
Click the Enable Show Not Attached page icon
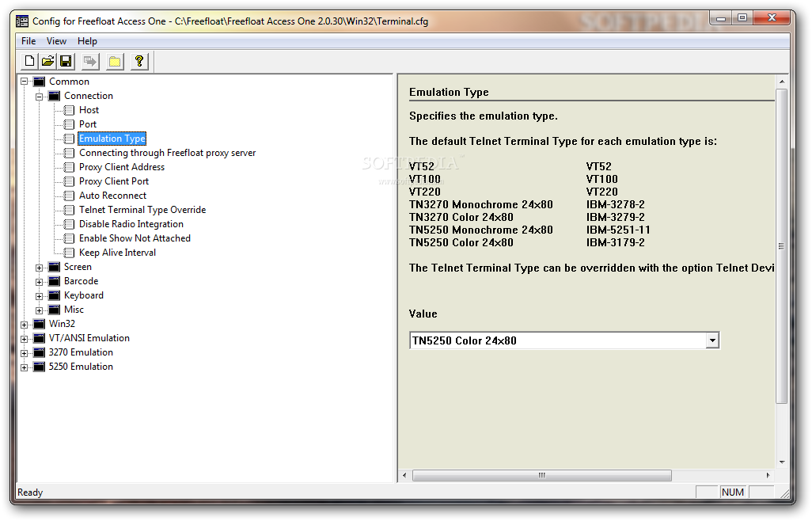[x=69, y=238]
